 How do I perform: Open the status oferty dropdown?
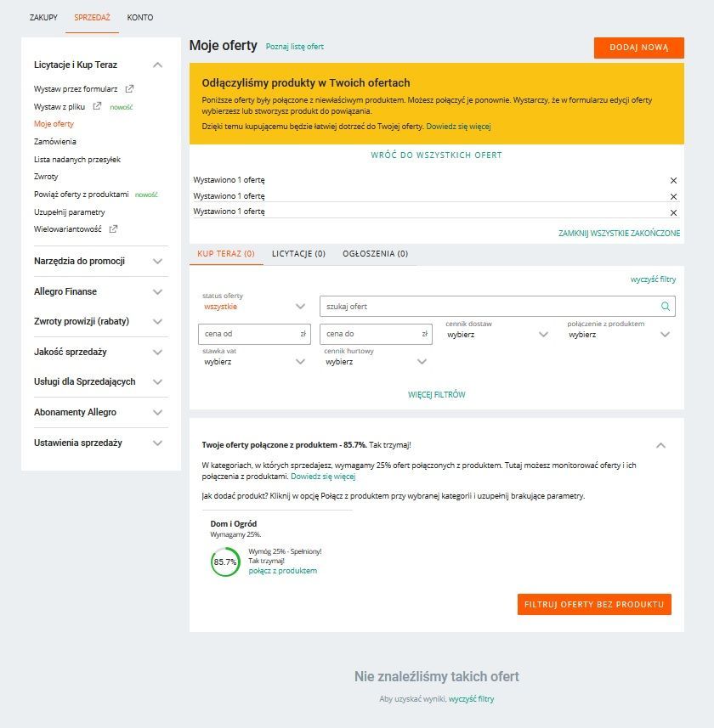point(254,307)
